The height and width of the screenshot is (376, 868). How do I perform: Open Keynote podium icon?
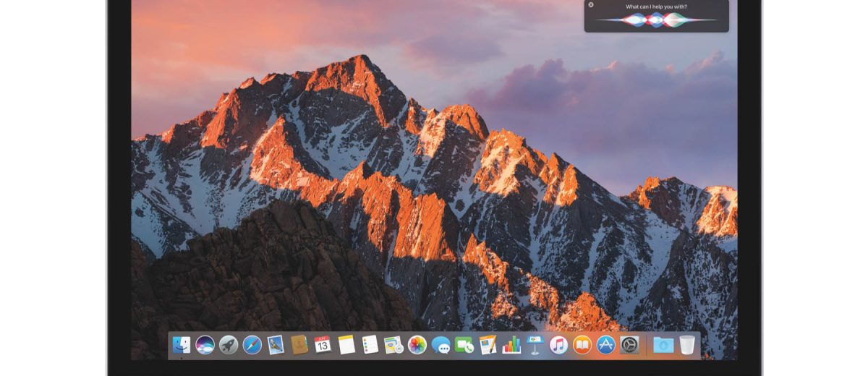tap(535, 345)
